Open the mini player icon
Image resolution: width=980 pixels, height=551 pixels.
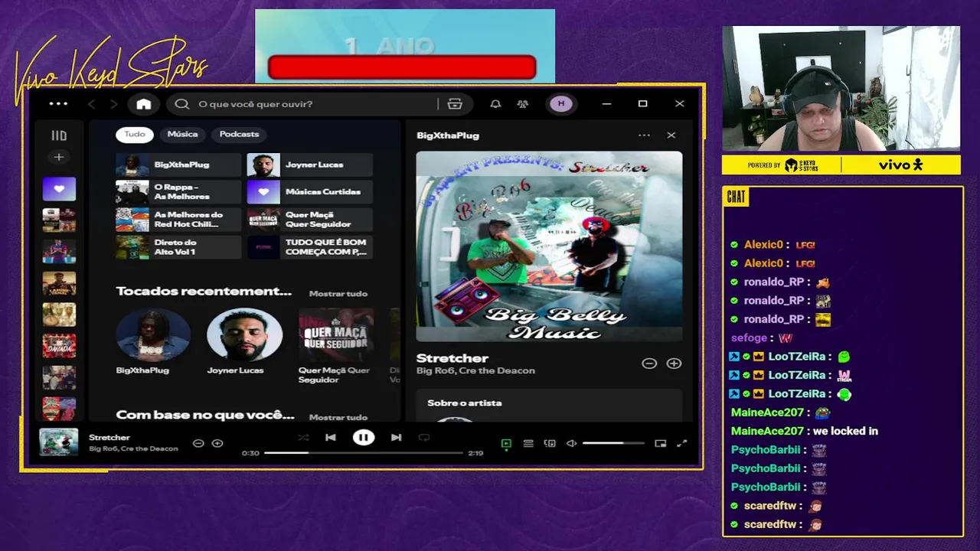661,443
